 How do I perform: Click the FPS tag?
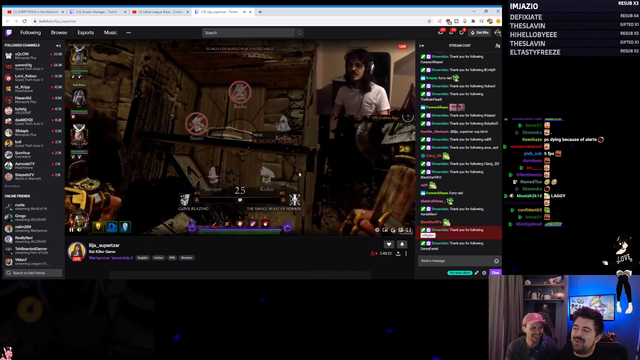[172, 258]
